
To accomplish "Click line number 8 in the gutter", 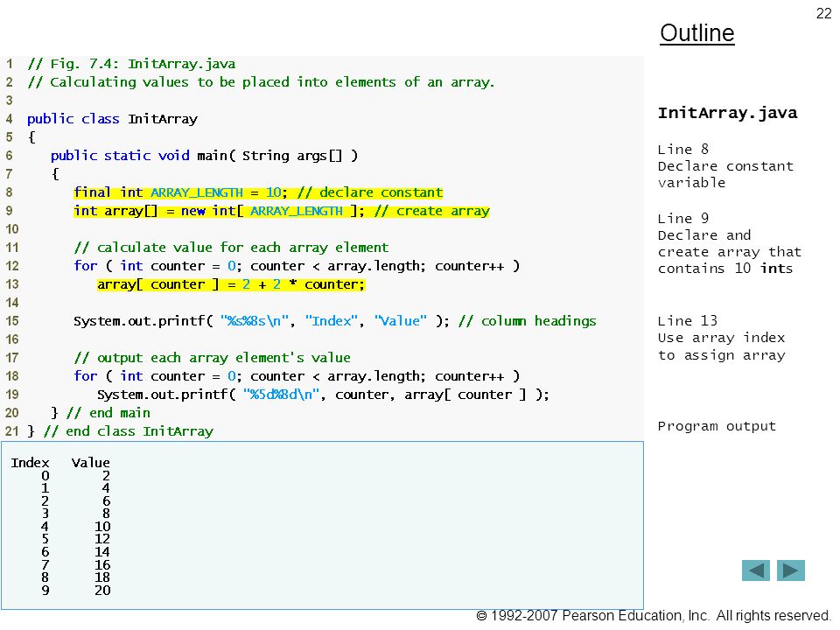I will 9,192.
